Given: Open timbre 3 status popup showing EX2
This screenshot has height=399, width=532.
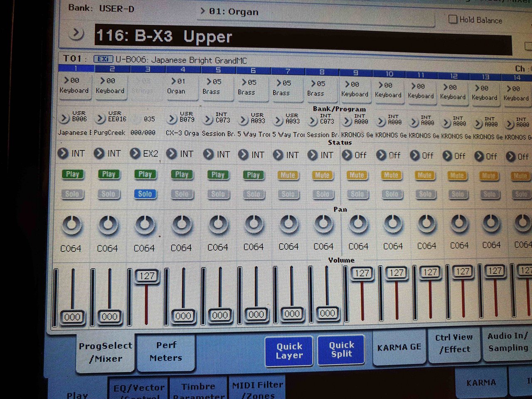Looking at the screenshot, I should click(135, 153).
